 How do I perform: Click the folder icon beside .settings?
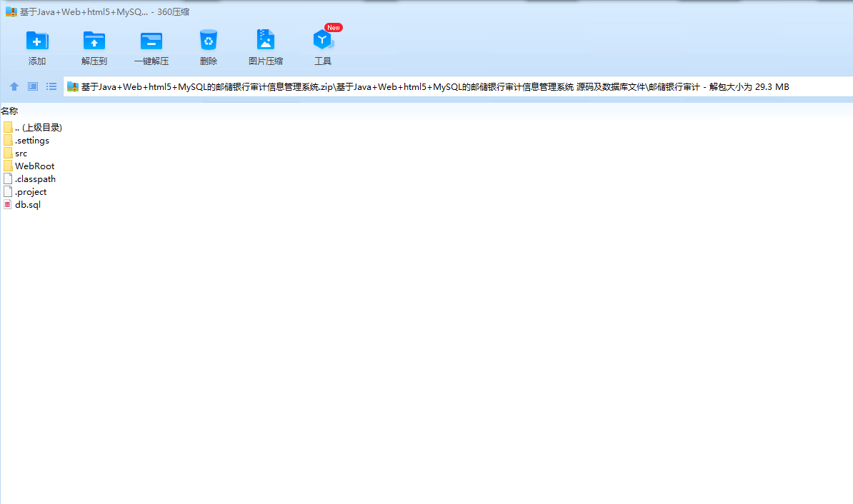click(x=8, y=140)
